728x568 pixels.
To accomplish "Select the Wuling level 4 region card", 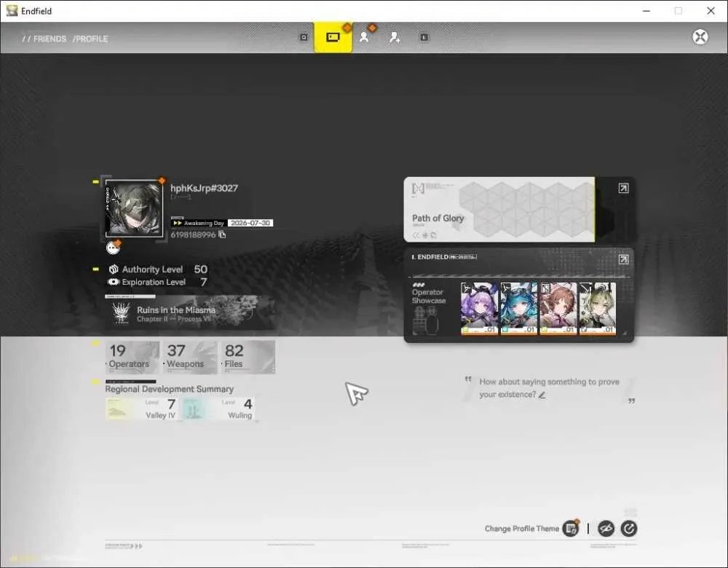I will click(x=218, y=409).
